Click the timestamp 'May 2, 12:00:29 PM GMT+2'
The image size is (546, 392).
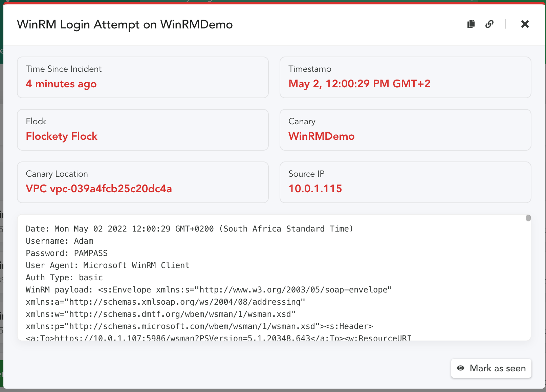point(359,84)
